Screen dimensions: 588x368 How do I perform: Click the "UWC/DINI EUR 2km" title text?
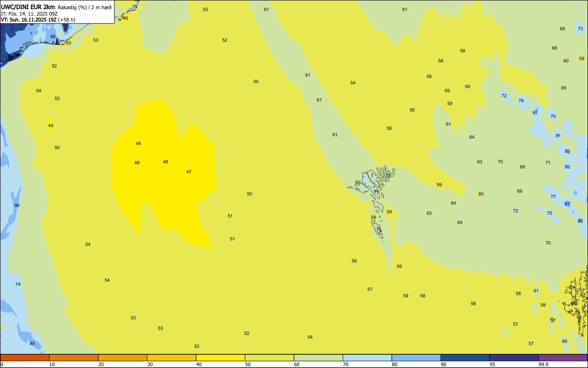click(x=28, y=7)
